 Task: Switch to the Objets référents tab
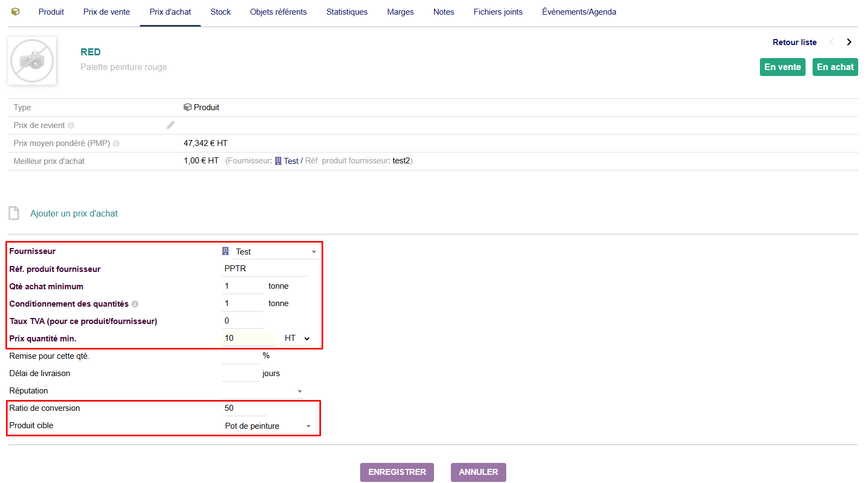pyautogui.click(x=279, y=12)
